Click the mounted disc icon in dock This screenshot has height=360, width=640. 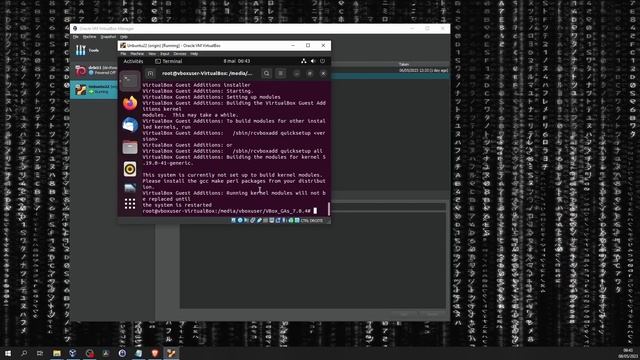click(x=130, y=188)
